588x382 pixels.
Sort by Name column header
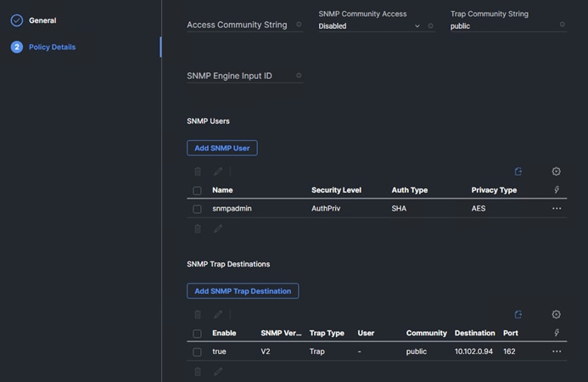tap(222, 190)
